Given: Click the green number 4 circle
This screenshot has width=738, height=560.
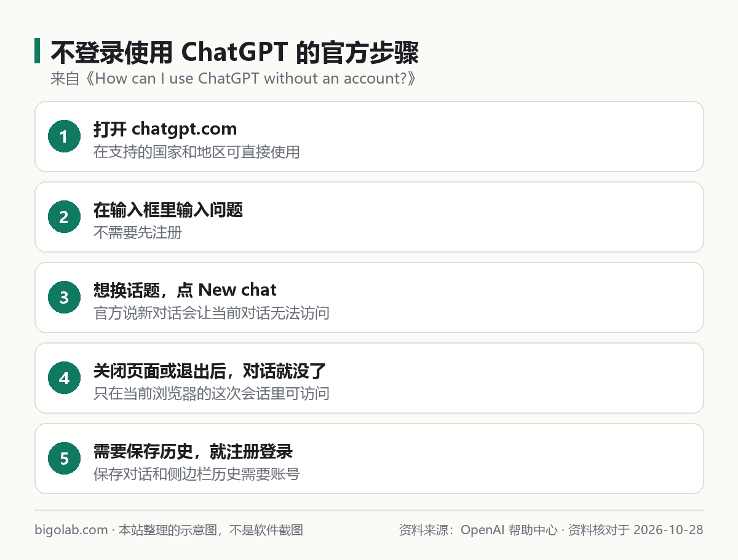Looking at the screenshot, I should (x=64, y=378).
